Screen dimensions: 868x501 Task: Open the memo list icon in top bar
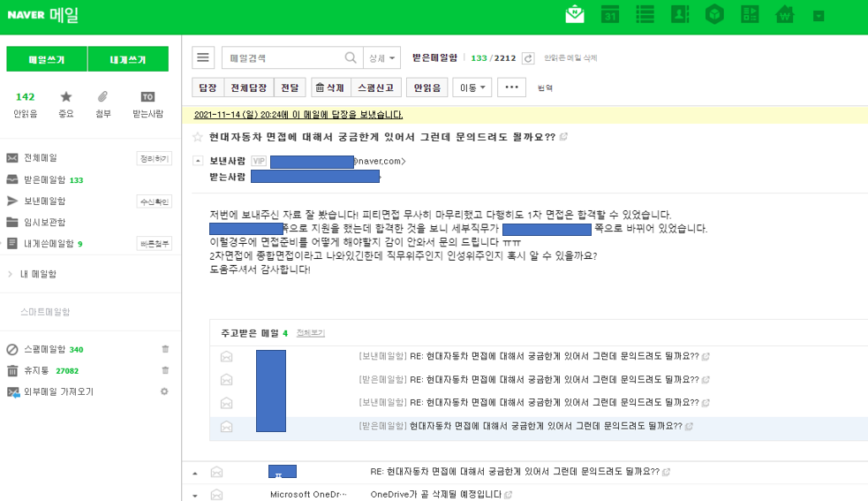coord(645,14)
